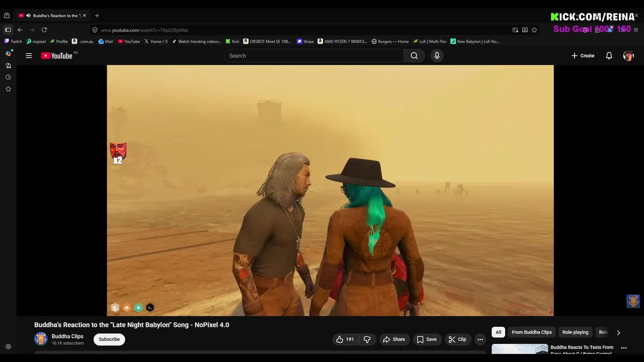Open the sidebar bookmarks star icon

8,89
